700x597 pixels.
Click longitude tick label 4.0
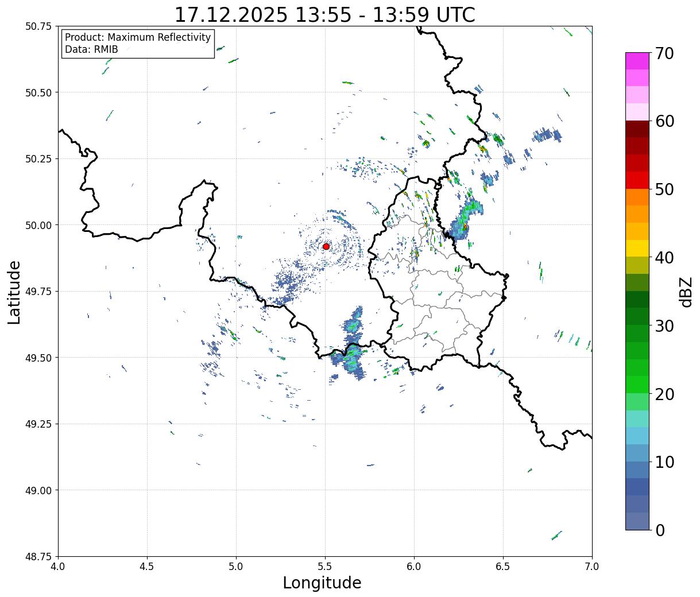coord(58,567)
